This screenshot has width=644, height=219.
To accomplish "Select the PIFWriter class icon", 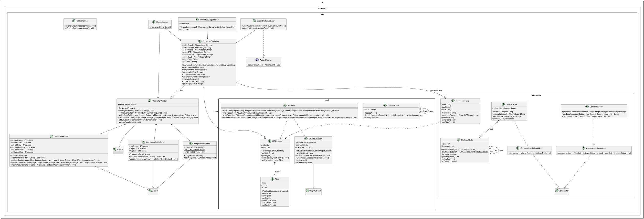I will [x=285, y=105].
